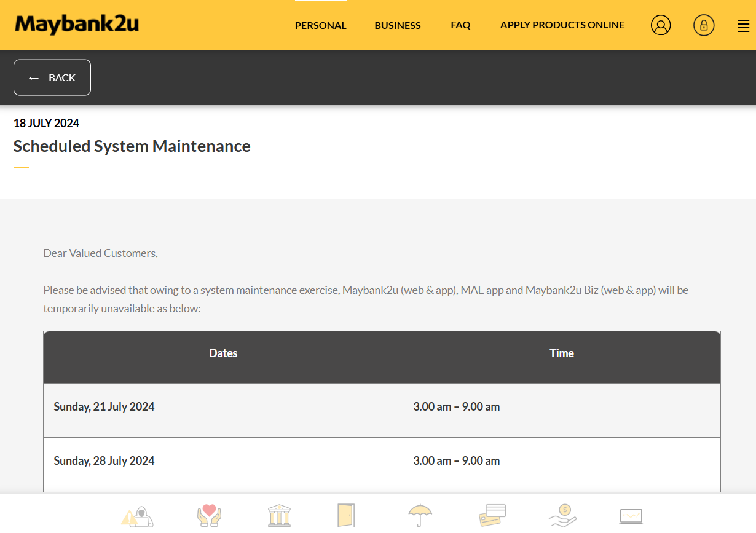Go back using the BACK button

pos(52,77)
